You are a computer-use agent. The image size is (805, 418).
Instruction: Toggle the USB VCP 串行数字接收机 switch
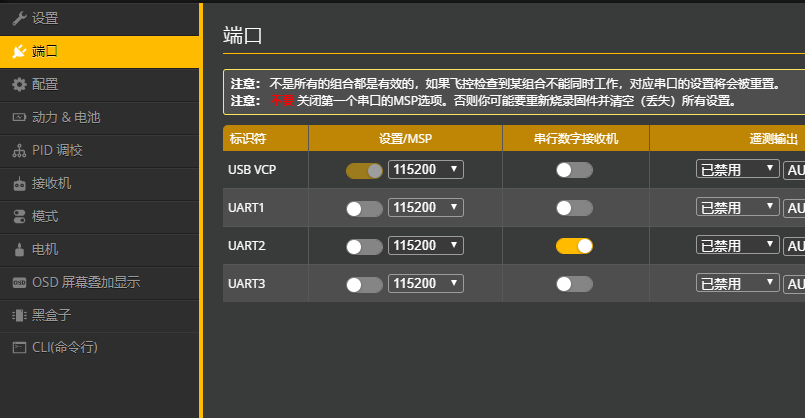pyautogui.click(x=574, y=170)
